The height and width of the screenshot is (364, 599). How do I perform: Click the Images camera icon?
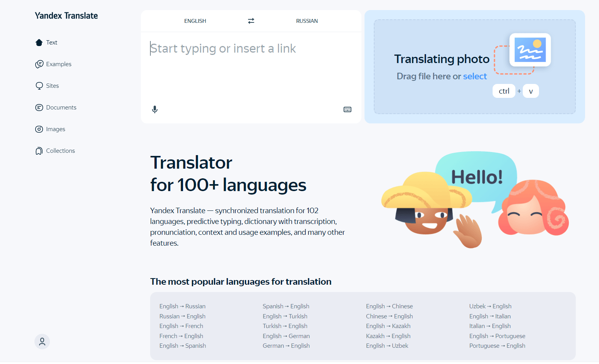tap(39, 129)
